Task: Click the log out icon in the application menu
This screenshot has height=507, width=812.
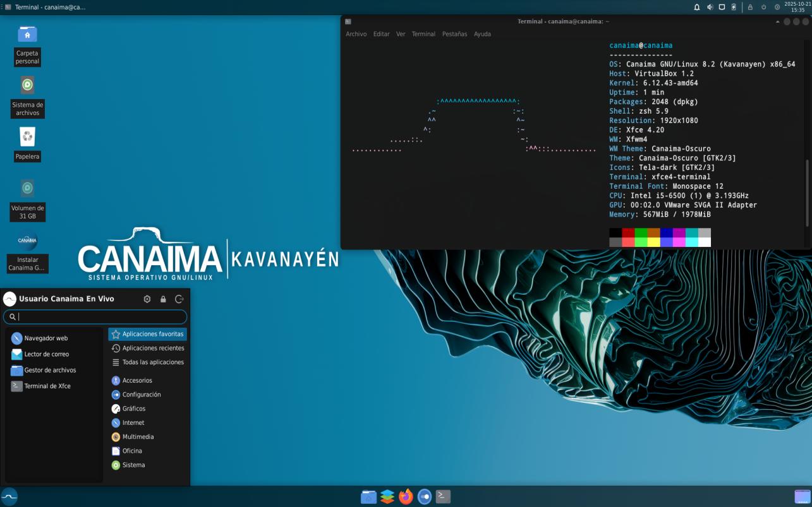Action: [179, 299]
